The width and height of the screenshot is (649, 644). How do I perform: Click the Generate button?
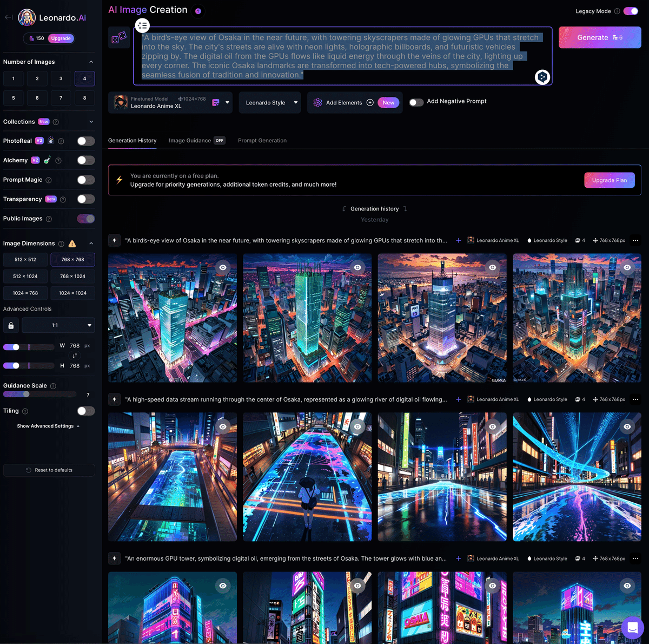[x=600, y=37]
